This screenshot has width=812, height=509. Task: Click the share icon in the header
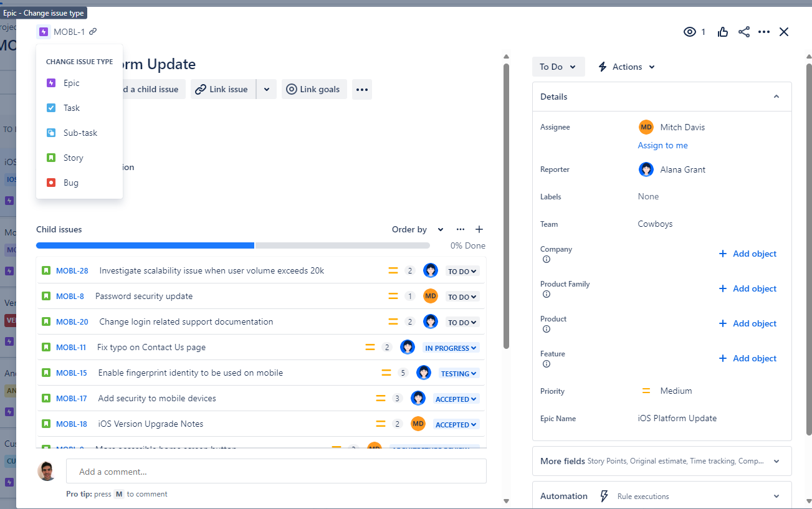tap(743, 31)
